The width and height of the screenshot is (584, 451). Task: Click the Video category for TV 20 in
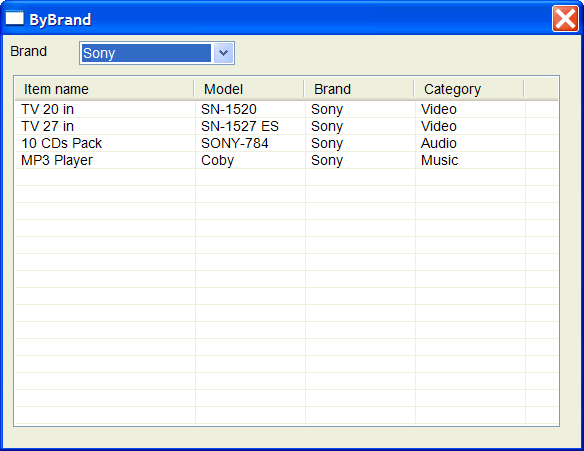439,109
